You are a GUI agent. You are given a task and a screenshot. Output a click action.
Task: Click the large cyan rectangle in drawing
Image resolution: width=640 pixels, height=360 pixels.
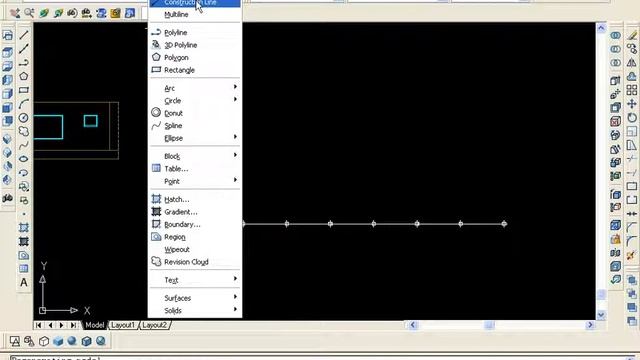coord(48,127)
